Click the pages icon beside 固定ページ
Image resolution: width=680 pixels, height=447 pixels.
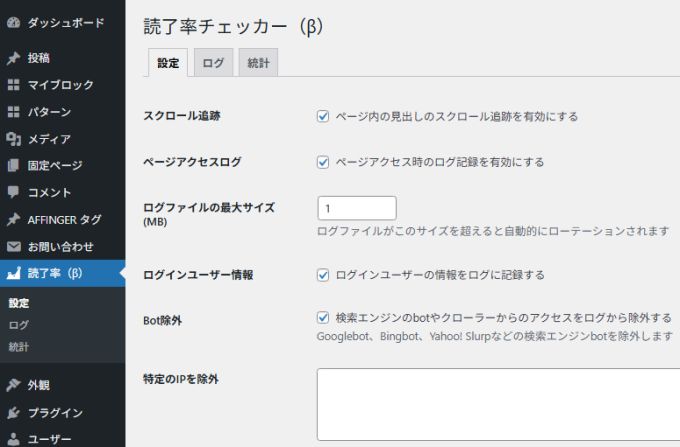click(x=13, y=165)
